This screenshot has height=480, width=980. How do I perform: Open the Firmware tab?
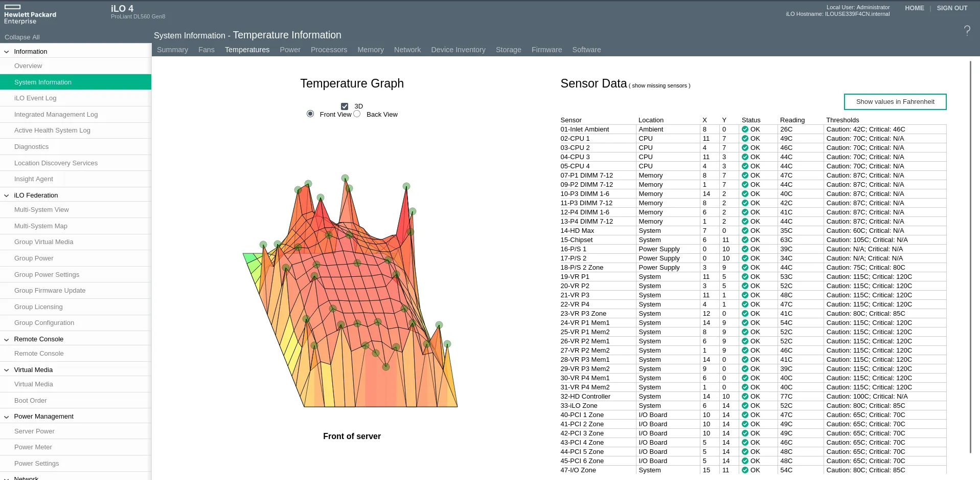coord(546,50)
